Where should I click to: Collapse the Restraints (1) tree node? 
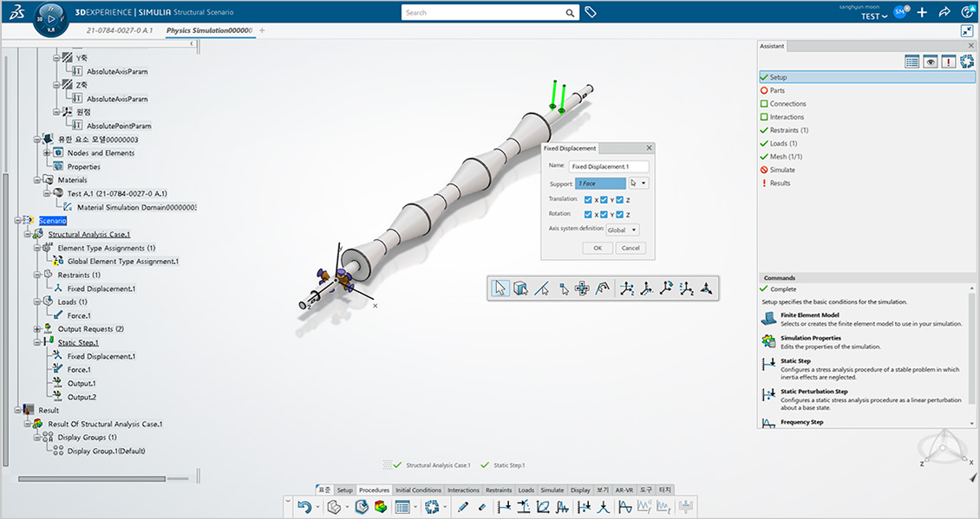[37, 275]
